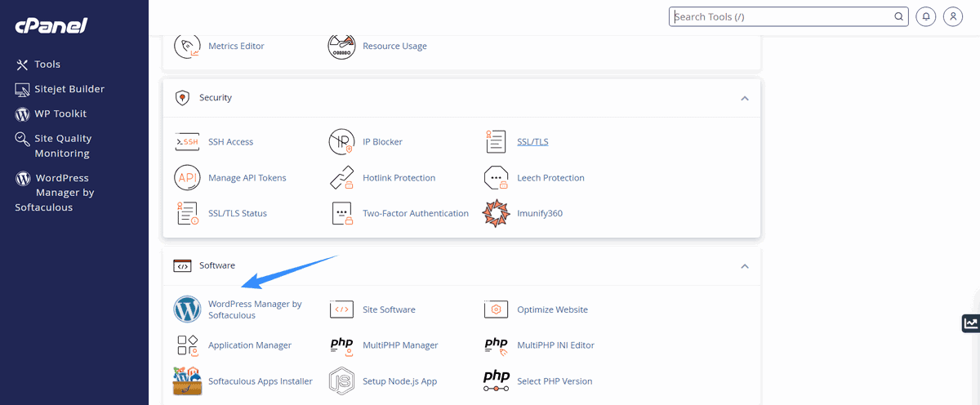Screen dimensions: 980x405
Task: Click the Hotlink Protection icon
Action: 341,178
